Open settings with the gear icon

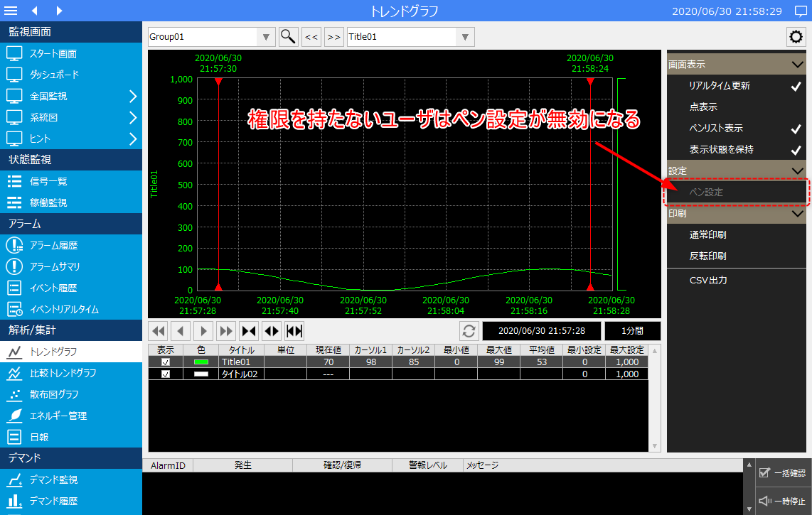click(796, 37)
